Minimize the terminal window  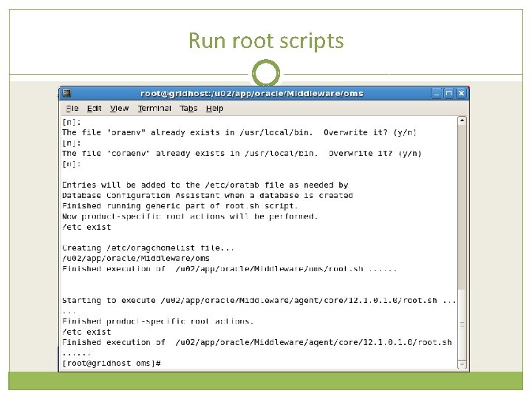pyautogui.click(x=437, y=93)
